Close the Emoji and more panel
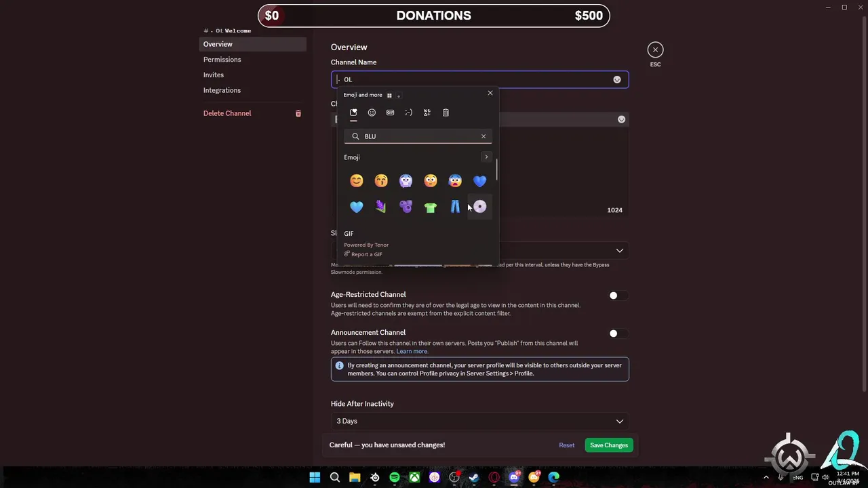868x488 pixels. point(490,93)
